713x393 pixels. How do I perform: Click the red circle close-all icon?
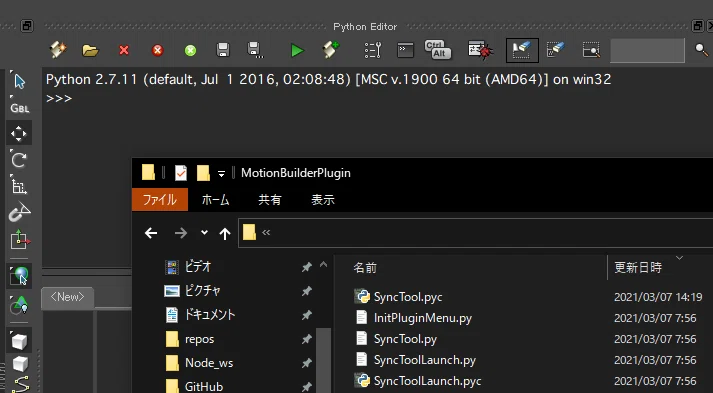tap(157, 50)
